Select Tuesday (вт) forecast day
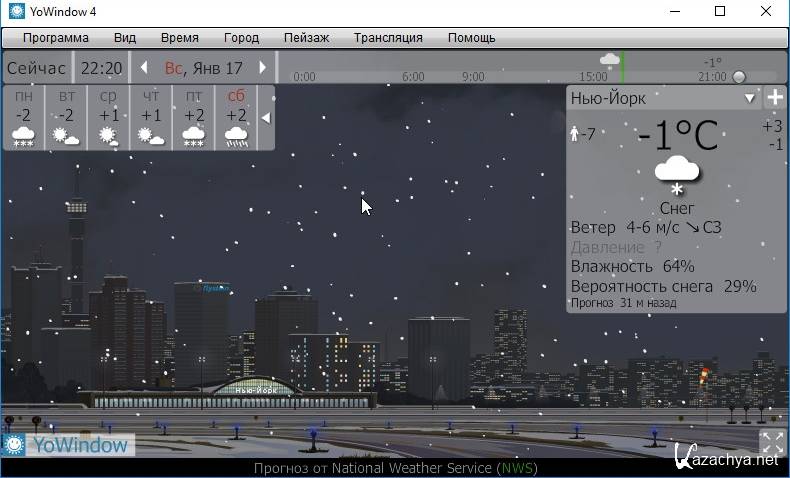The width and height of the screenshot is (790, 478). [x=66, y=118]
